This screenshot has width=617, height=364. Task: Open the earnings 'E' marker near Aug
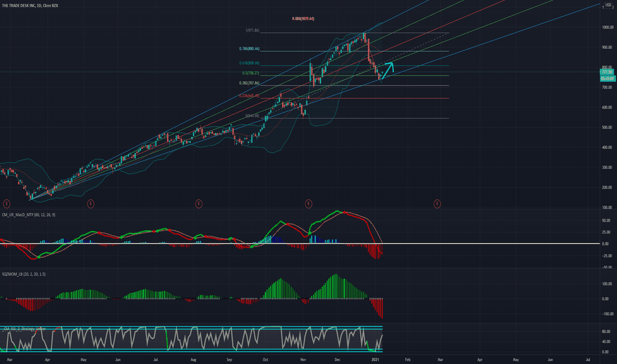click(199, 203)
